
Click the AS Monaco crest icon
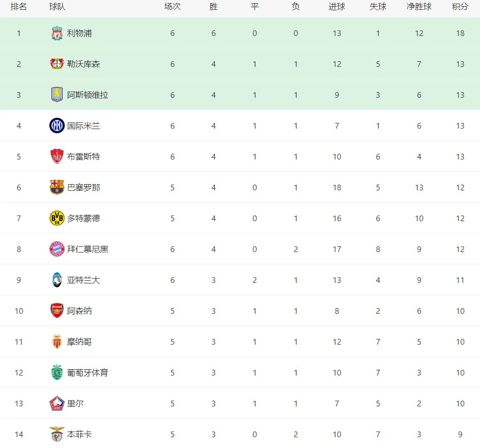[x=57, y=342]
